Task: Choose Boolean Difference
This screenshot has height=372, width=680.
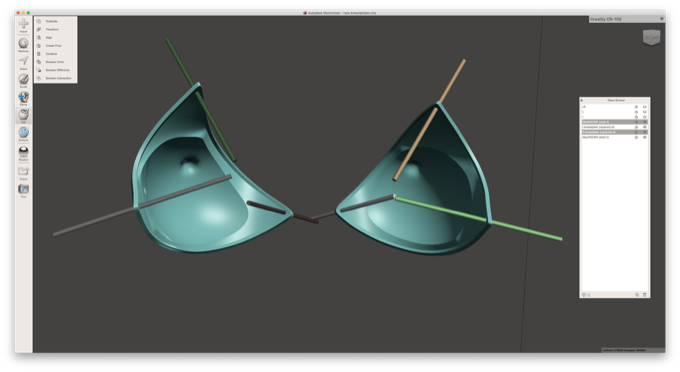Action: point(57,70)
